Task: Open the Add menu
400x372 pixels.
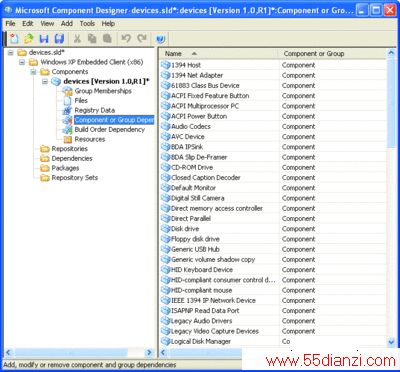Action: pyautogui.click(x=67, y=24)
